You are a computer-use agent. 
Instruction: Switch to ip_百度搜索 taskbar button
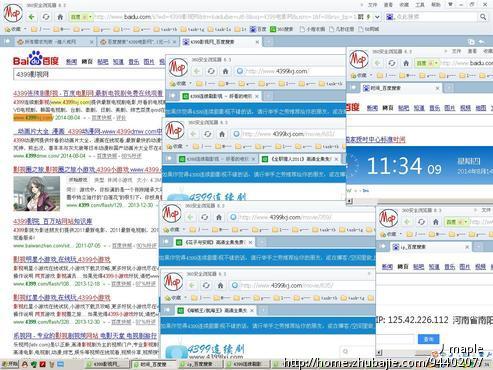pyautogui.click(x=199, y=365)
